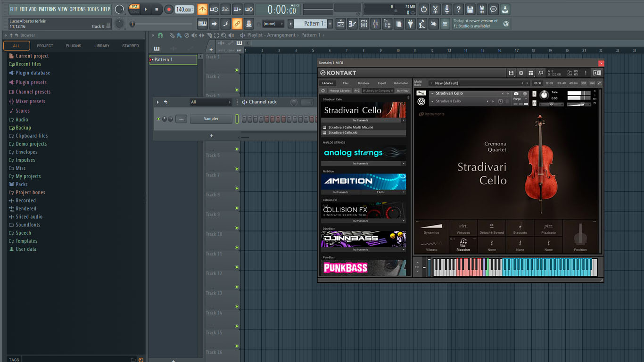Adjust the Sampler channel volume knob
This screenshot has height=362, width=644.
click(x=170, y=119)
